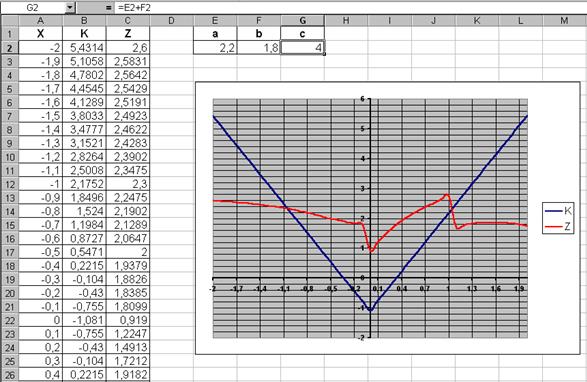Click cell B5 with value 4,4545
This screenshot has width=587, height=382.
(84, 88)
